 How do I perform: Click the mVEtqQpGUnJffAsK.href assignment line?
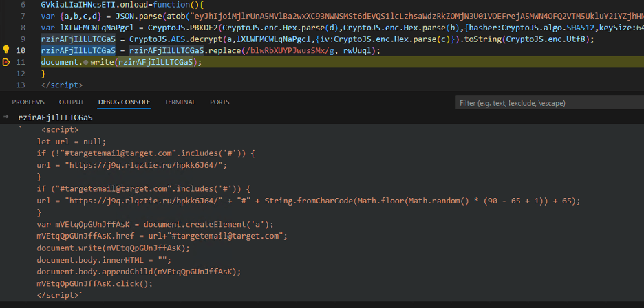pyautogui.click(x=162, y=236)
